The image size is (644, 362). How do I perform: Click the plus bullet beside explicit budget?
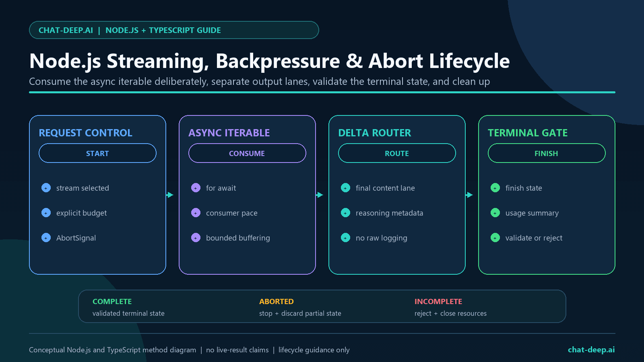click(x=46, y=213)
